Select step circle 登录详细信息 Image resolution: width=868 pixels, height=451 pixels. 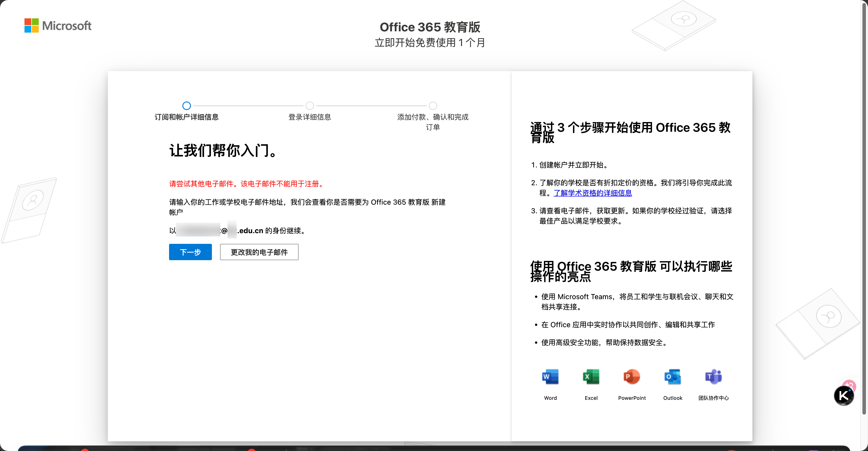tap(310, 106)
